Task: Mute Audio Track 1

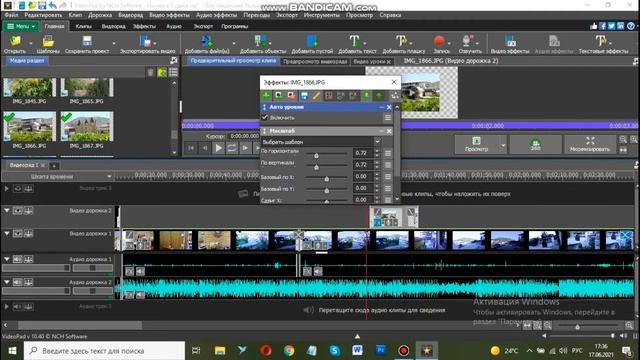Action: 18,259
